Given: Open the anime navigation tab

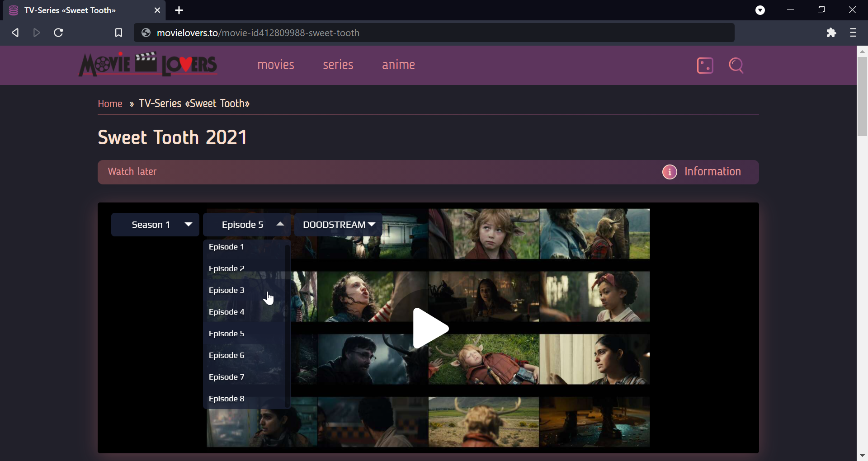Looking at the screenshot, I should click(x=399, y=65).
